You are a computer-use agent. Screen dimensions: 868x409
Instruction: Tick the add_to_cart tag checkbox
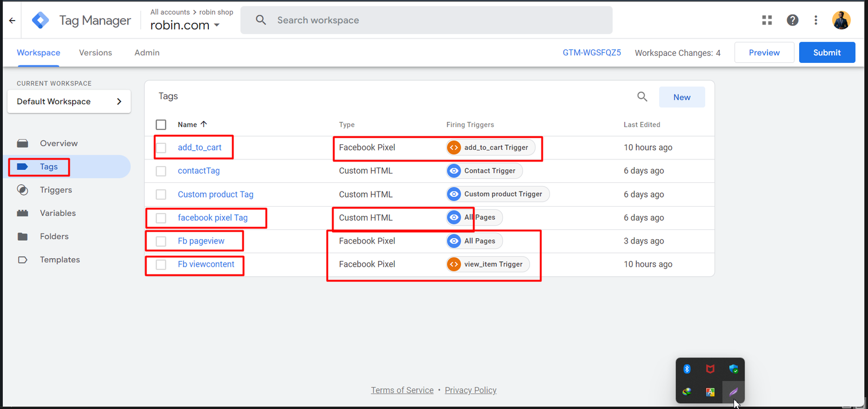pos(161,148)
